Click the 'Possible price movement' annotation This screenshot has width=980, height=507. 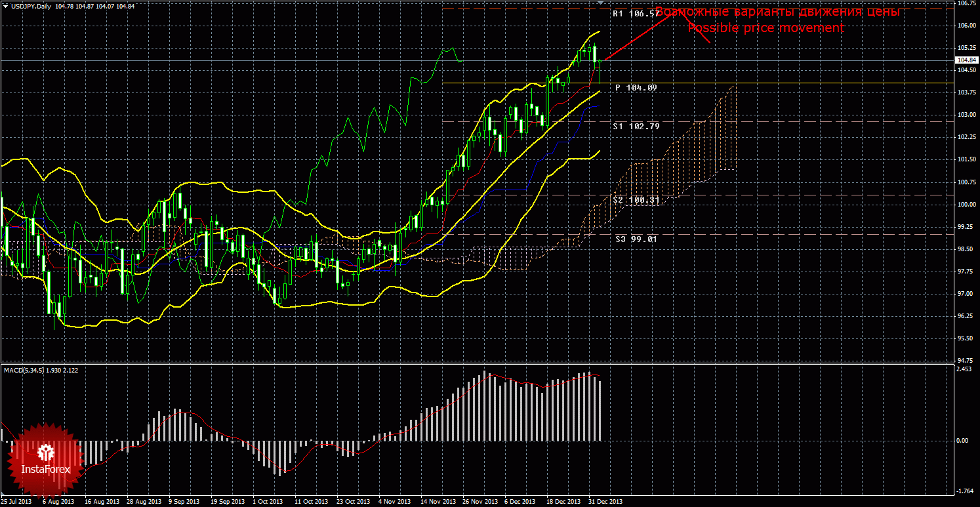tap(765, 28)
